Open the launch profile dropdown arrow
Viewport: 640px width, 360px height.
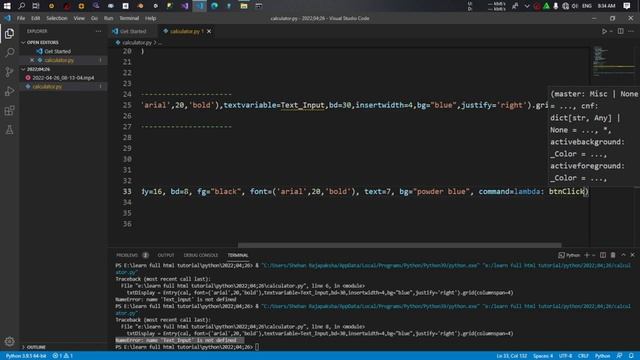pyautogui.click(x=594, y=256)
